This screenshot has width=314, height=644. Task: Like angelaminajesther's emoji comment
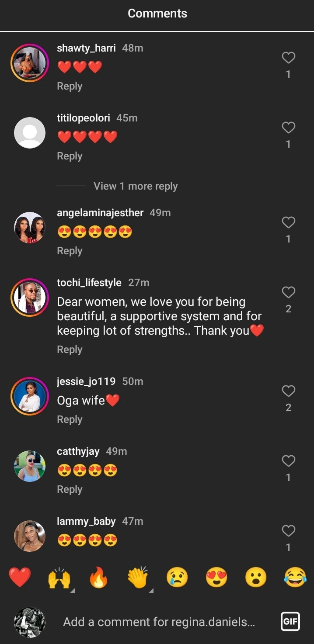(x=288, y=223)
